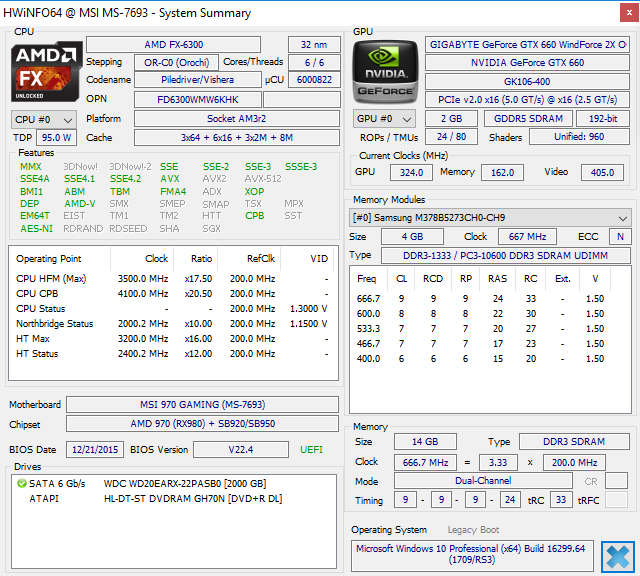Select the TDP 95.0 W value
Screen dimensions: 640x576
pos(56,138)
